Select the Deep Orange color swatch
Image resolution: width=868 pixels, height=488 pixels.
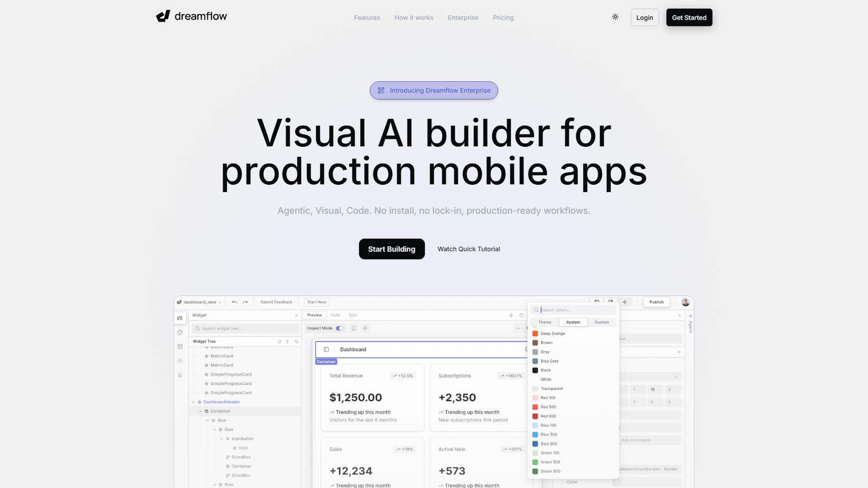pos(536,333)
